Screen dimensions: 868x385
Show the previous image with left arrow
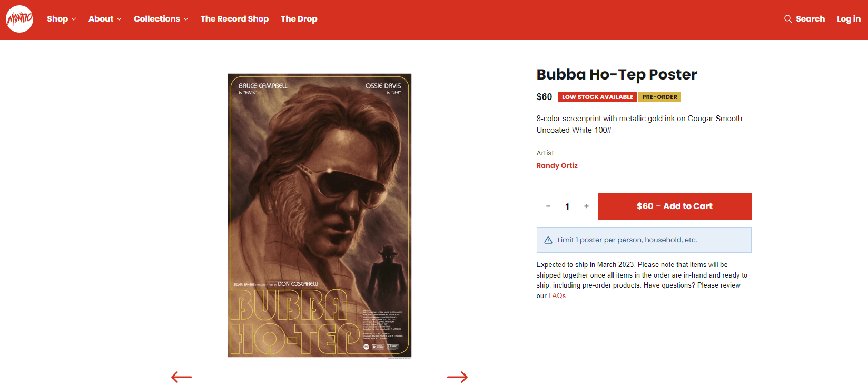pyautogui.click(x=182, y=377)
